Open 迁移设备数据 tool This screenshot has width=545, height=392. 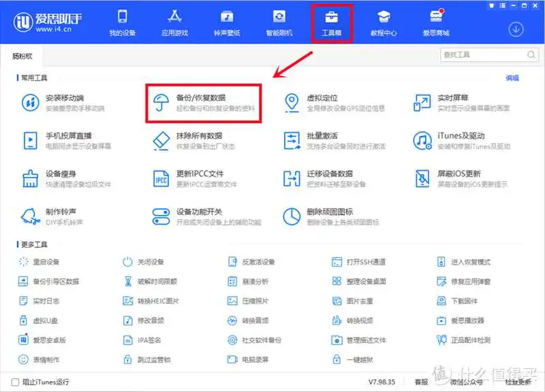point(324,178)
